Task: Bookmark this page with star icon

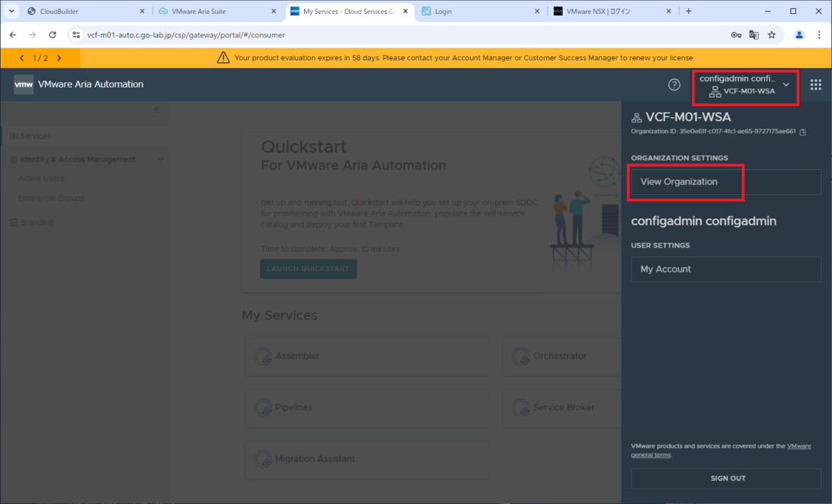Action: 772,35
